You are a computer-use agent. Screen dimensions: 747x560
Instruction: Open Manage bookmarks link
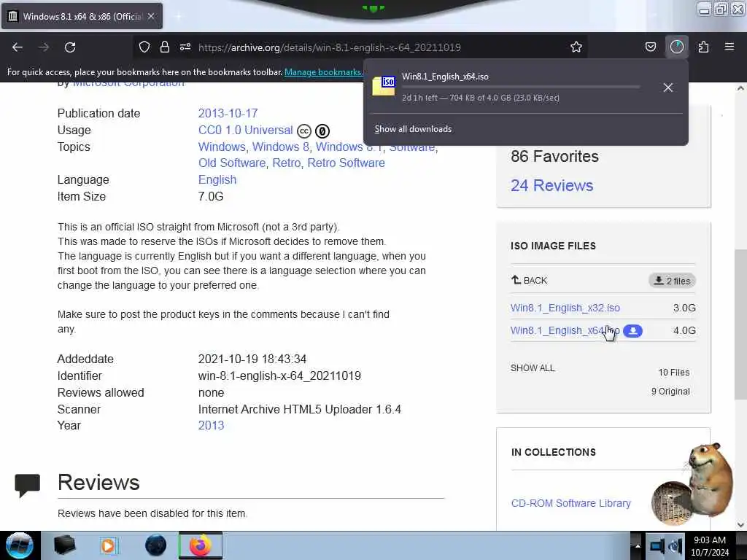(x=323, y=72)
